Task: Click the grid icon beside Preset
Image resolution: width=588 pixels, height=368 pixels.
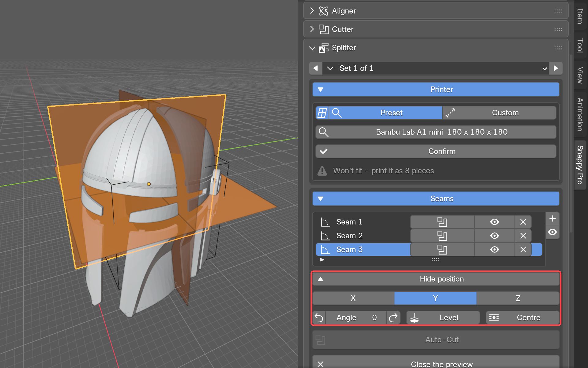Action: coord(322,113)
